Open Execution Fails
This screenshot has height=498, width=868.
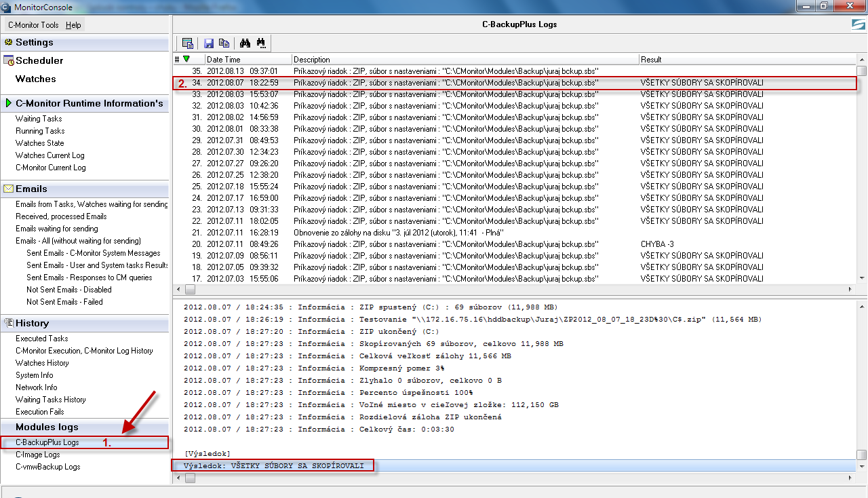tap(39, 412)
